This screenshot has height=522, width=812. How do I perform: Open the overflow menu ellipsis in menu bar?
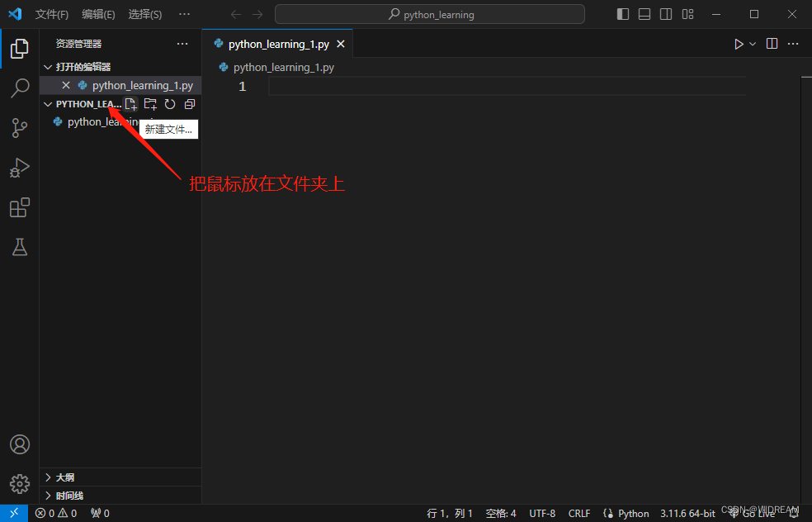[184, 14]
